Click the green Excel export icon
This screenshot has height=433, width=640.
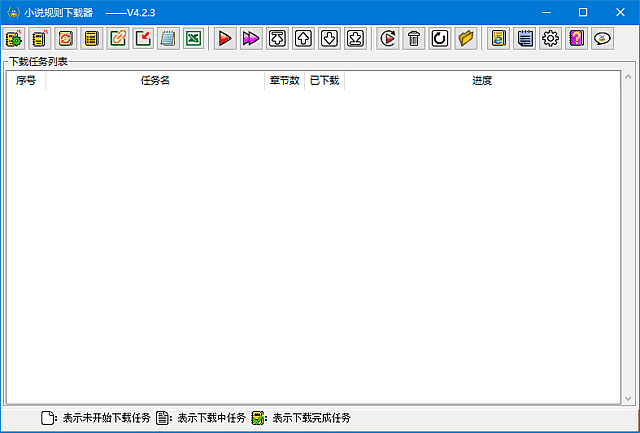(x=193, y=39)
